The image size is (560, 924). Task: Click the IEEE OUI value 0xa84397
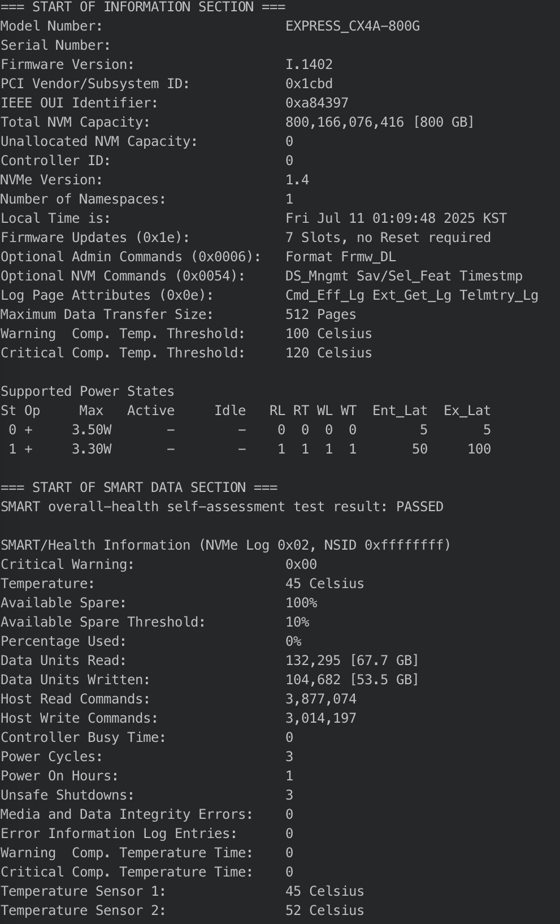317,103
